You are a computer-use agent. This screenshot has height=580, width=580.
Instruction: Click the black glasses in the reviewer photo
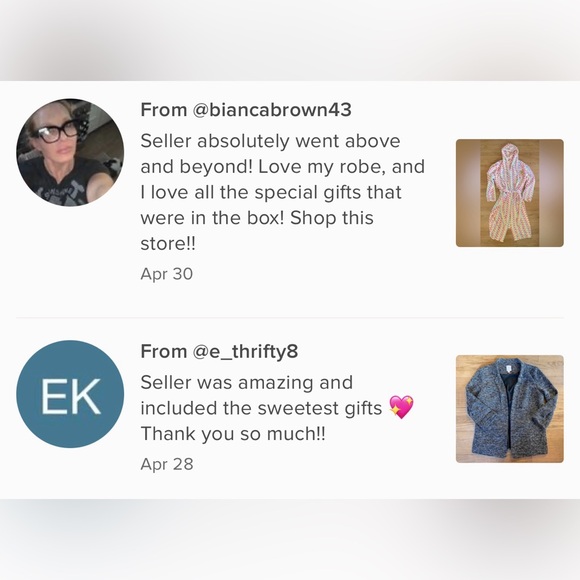click(x=56, y=132)
